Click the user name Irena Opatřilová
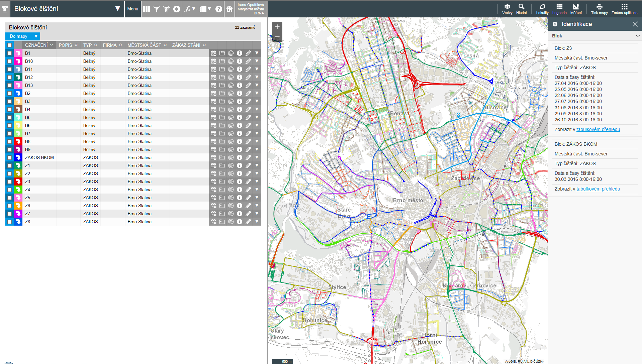The image size is (642, 364). (251, 5)
